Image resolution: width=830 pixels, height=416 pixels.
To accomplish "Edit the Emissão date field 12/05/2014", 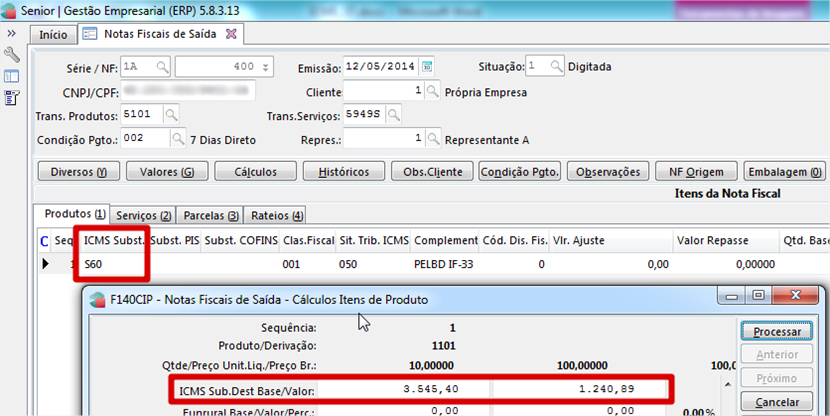I will tap(381, 67).
